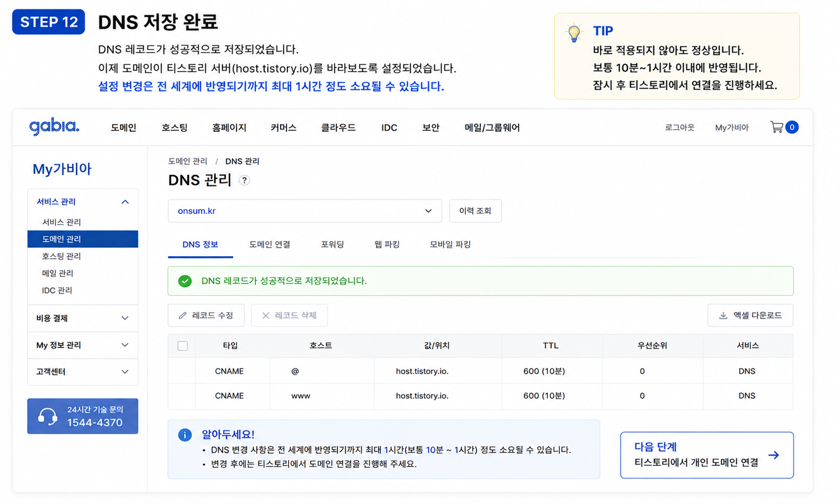Click the pencil icon on 레코드 수정
This screenshot has width=840, height=504.
183,315
